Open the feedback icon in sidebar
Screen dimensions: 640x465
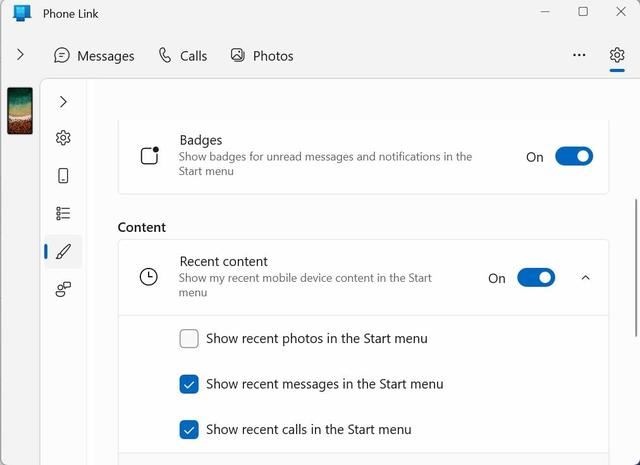coord(63,289)
